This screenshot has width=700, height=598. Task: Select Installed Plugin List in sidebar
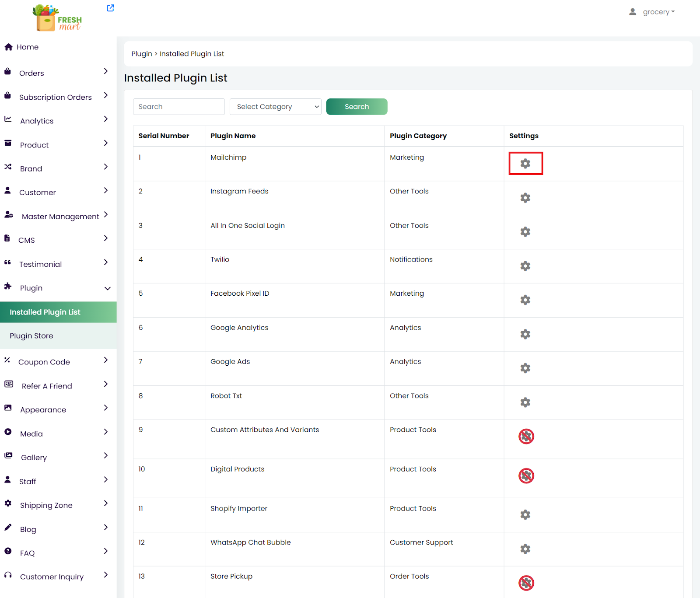[45, 312]
